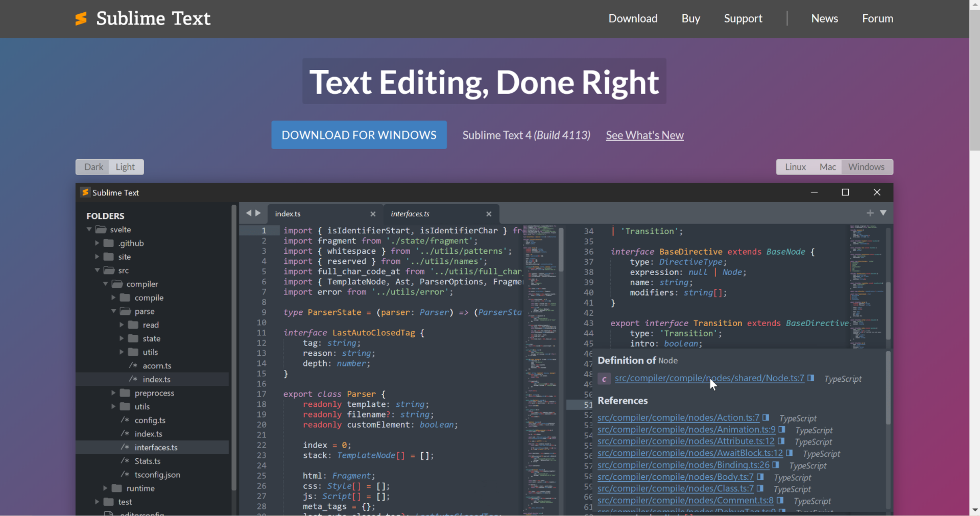Open the See What's New link

click(x=644, y=135)
